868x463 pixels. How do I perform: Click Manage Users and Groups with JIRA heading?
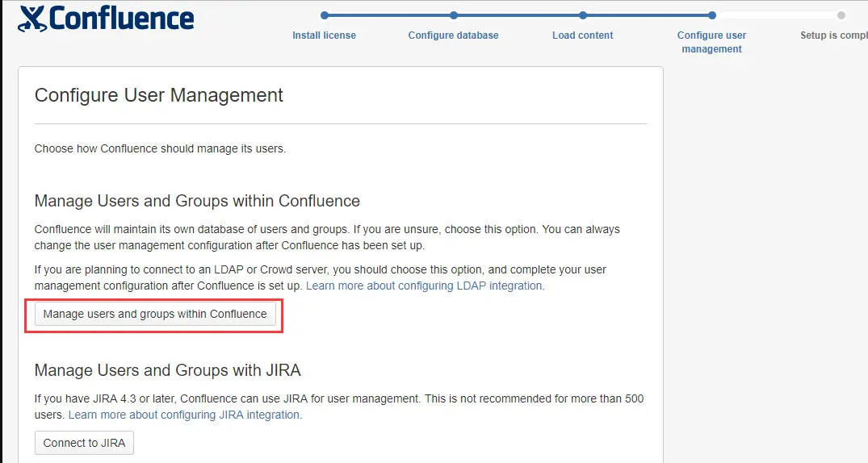[167, 371]
